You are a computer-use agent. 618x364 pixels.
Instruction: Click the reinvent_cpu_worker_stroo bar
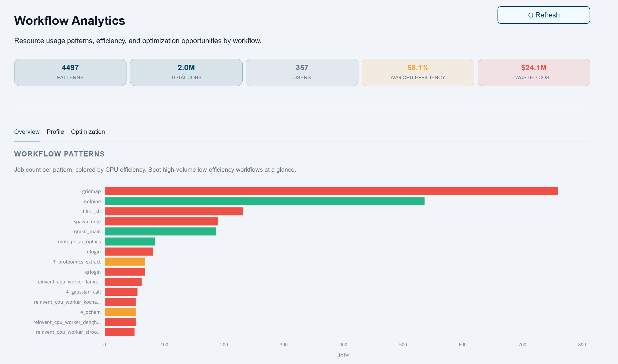[x=119, y=332]
